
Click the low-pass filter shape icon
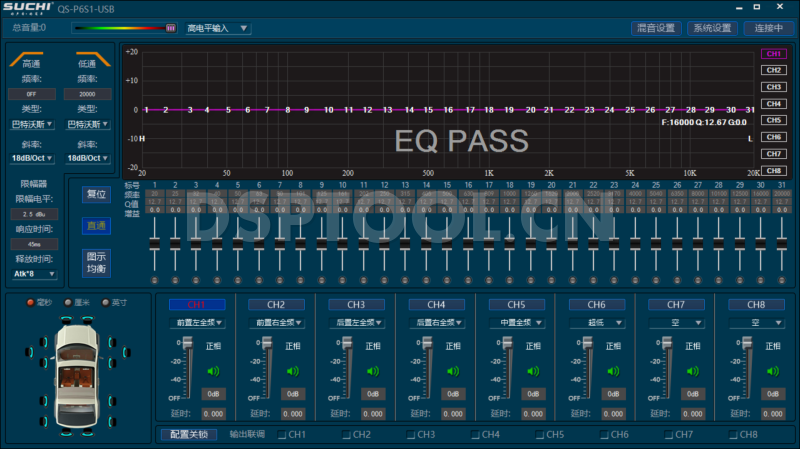[86, 62]
